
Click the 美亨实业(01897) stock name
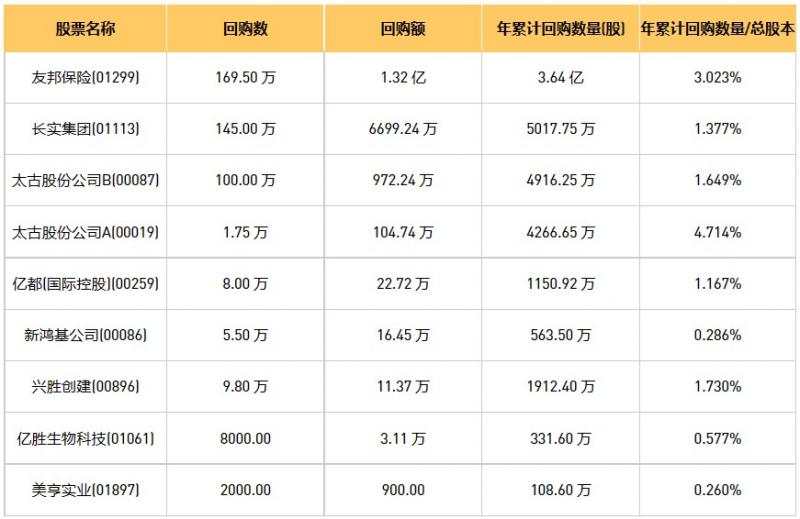tap(85, 490)
